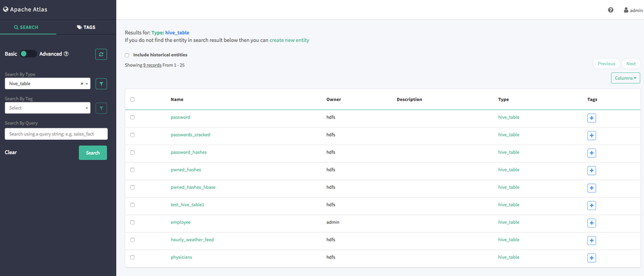
Task: Click Clear to reset search
Action: coord(11,152)
